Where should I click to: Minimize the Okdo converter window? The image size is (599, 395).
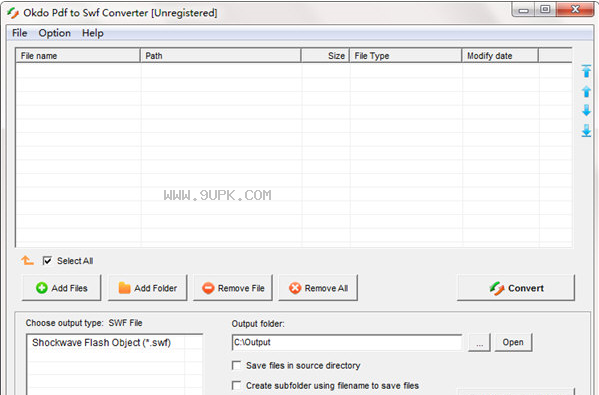pos(524,10)
